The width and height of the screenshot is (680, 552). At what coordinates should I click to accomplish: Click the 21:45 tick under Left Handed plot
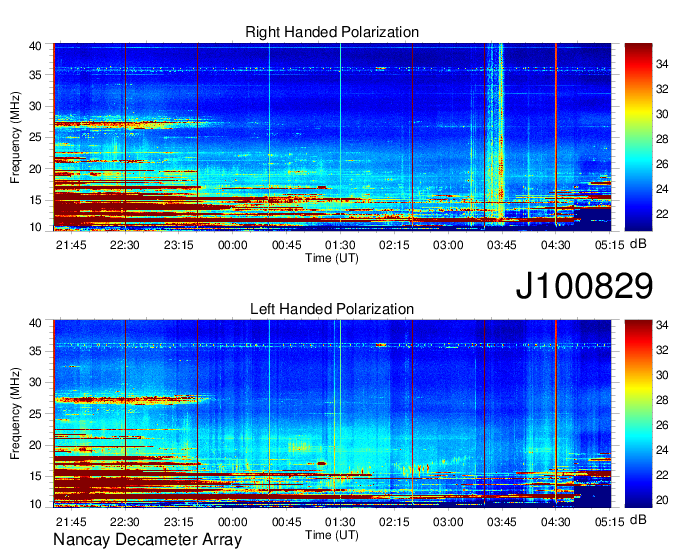[x=71, y=522]
